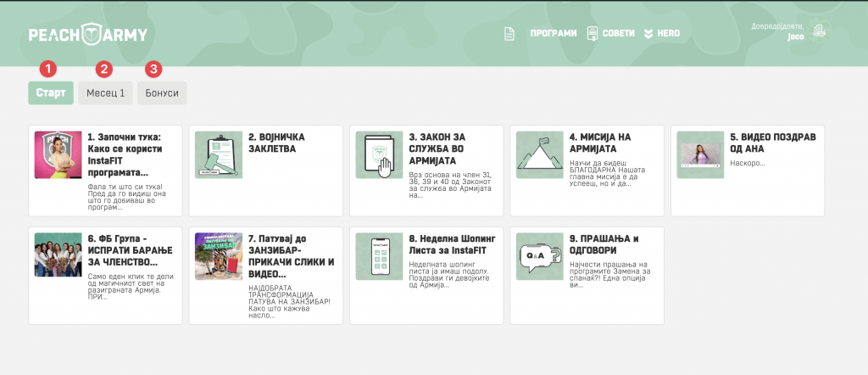The height and width of the screenshot is (375, 868).
Task: Open the Занзибар thumbnail image
Action: coord(219,256)
